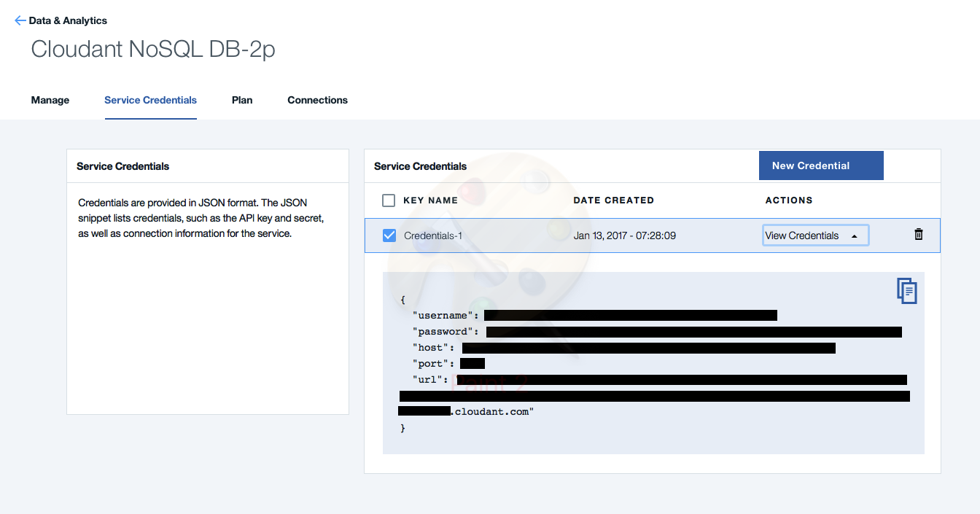
Task: Click the KEY NAME column header
Action: coord(431,200)
